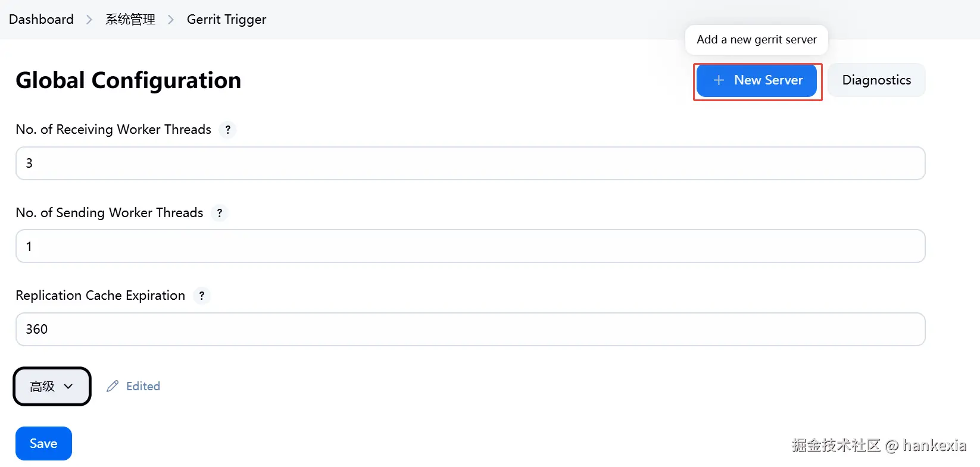Show help for Replication Cache Expiration

202,296
